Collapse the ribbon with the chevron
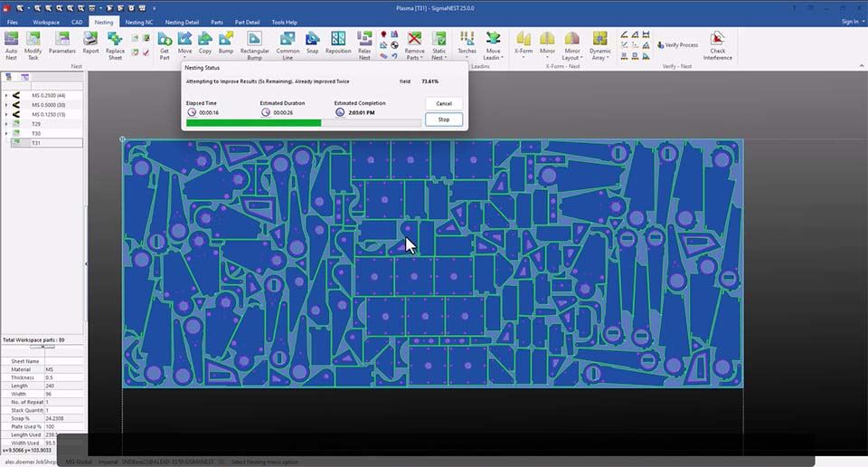The width and height of the screenshot is (868, 467). point(862,66)
